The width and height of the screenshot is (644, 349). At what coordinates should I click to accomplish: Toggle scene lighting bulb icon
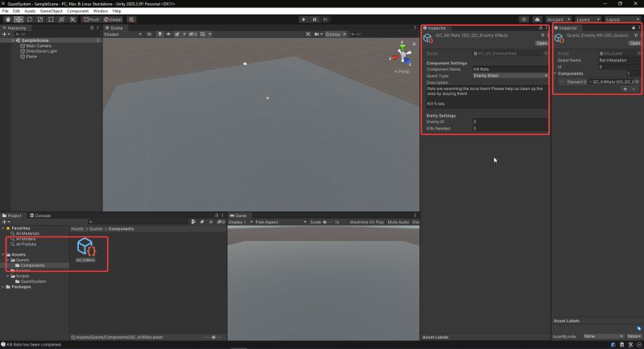pos(159,35)
